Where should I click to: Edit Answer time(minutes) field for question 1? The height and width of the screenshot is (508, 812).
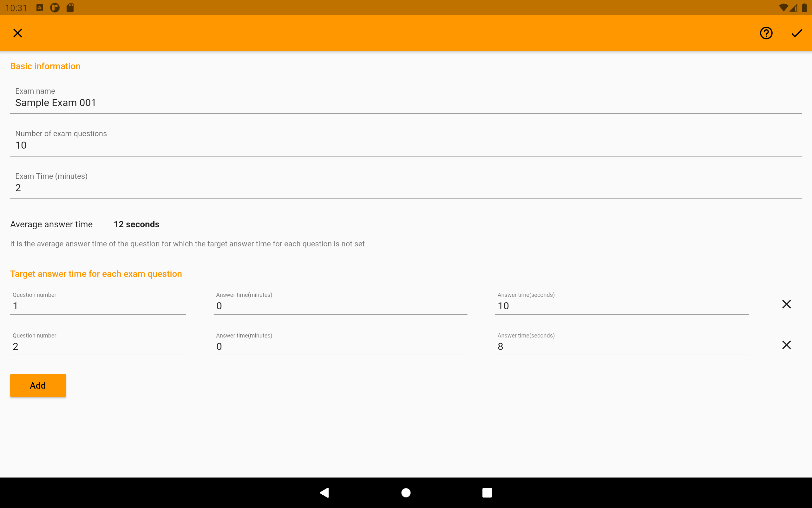tap(340, 302)
